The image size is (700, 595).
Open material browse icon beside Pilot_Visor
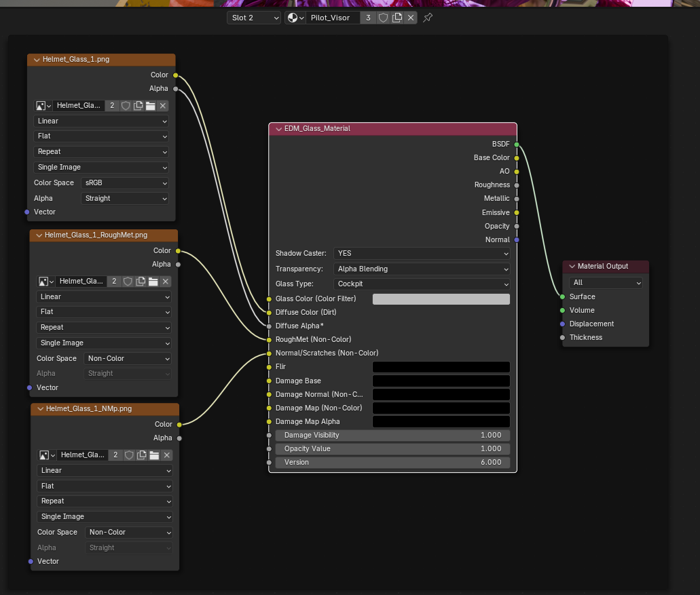(x=295, y=18)
